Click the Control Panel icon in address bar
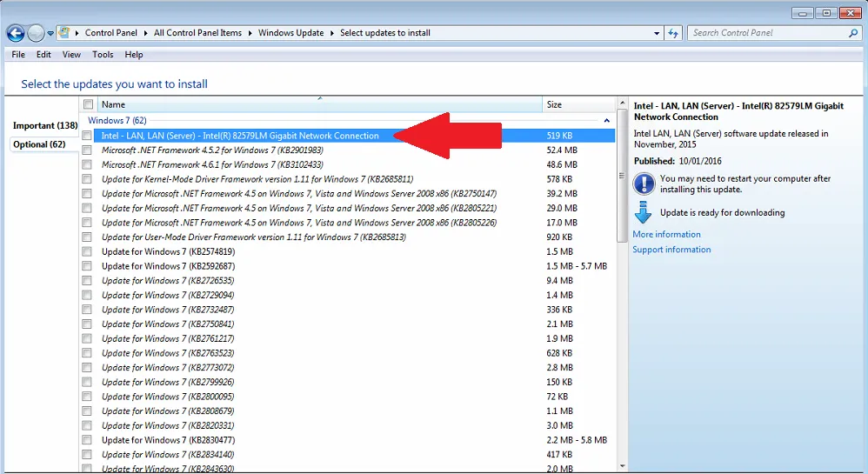 (x=64, y=33)
